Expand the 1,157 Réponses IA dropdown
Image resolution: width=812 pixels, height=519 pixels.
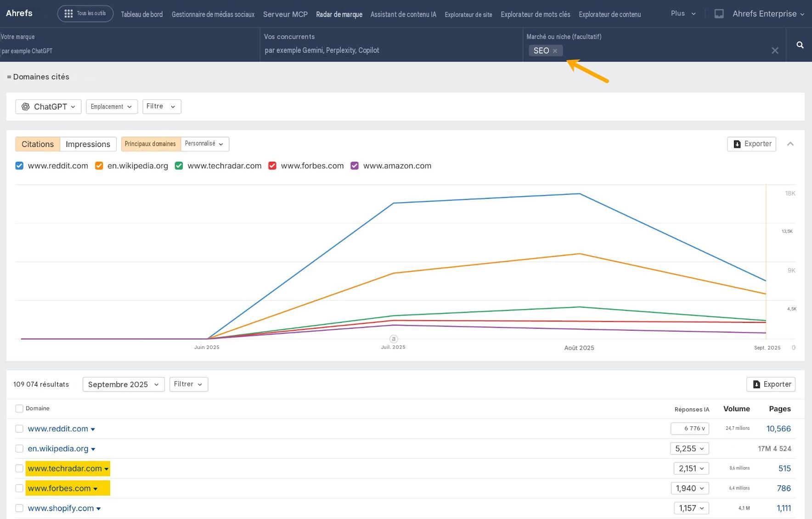[x=692, y=508]
